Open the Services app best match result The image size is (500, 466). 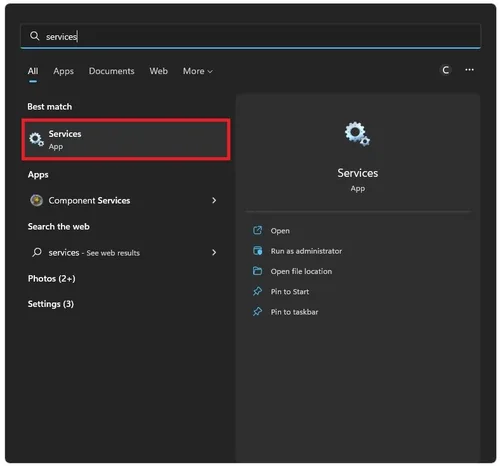pyautogui.click(x=126, y=139)
